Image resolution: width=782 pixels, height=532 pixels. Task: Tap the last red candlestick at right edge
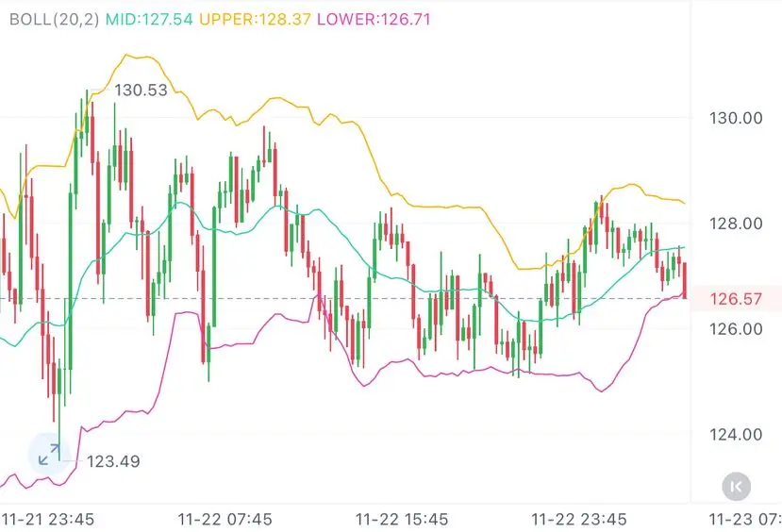(x=685, y=280)
